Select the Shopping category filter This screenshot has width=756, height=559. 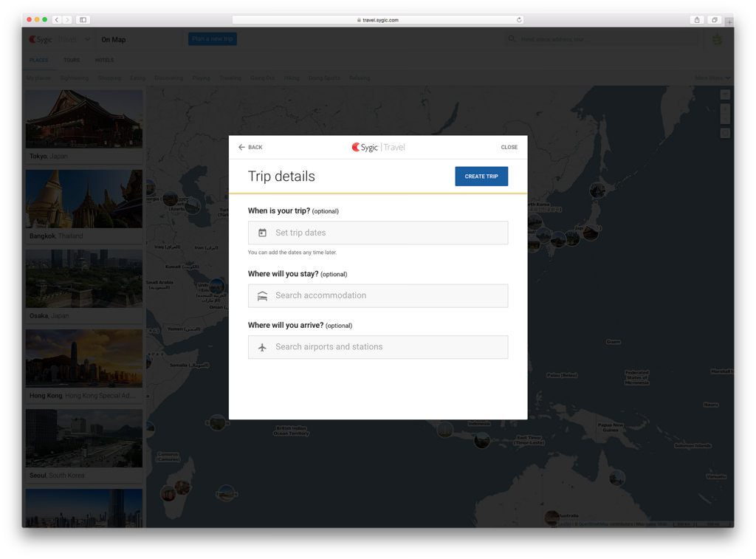(109, 78)
